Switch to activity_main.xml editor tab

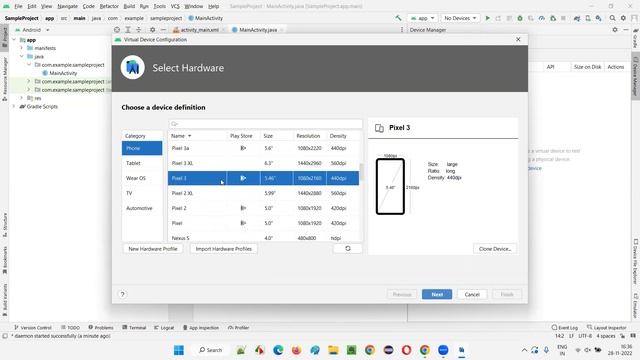click(x=200, y=30)
